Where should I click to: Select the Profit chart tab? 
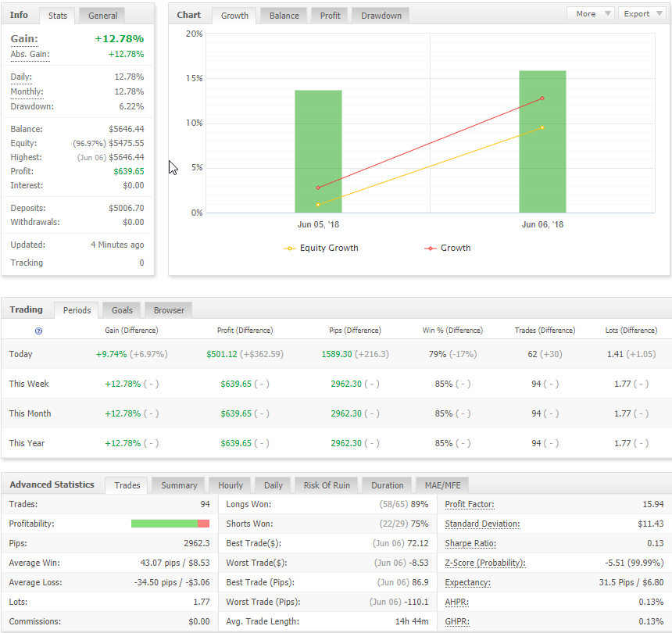pyautogui.click(x=330, y=16)
